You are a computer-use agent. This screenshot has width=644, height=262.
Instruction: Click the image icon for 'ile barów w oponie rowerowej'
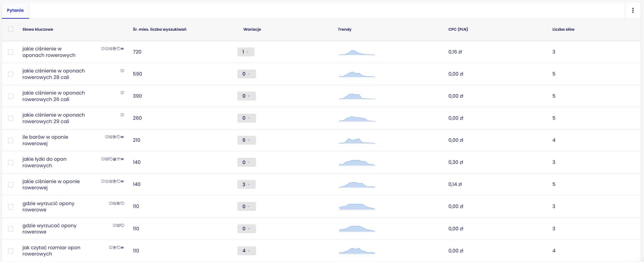coord(115,137)
